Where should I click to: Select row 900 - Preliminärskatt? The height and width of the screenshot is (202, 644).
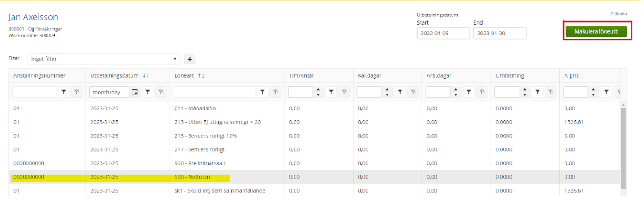[315, 163]
